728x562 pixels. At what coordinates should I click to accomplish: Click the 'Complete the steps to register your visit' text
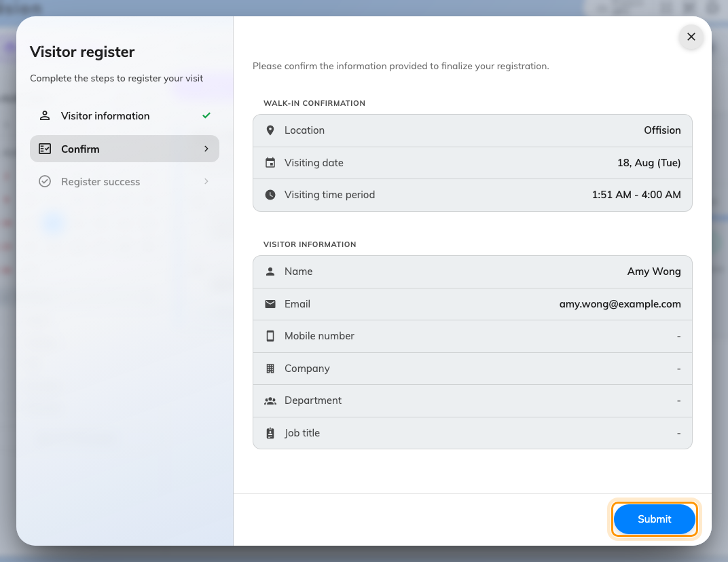(117, 79)
